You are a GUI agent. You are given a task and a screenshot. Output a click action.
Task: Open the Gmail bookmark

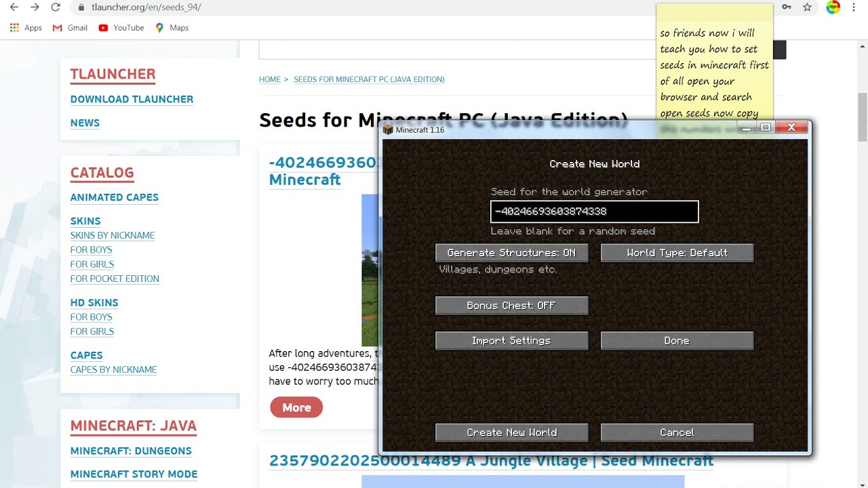[70, 28]
